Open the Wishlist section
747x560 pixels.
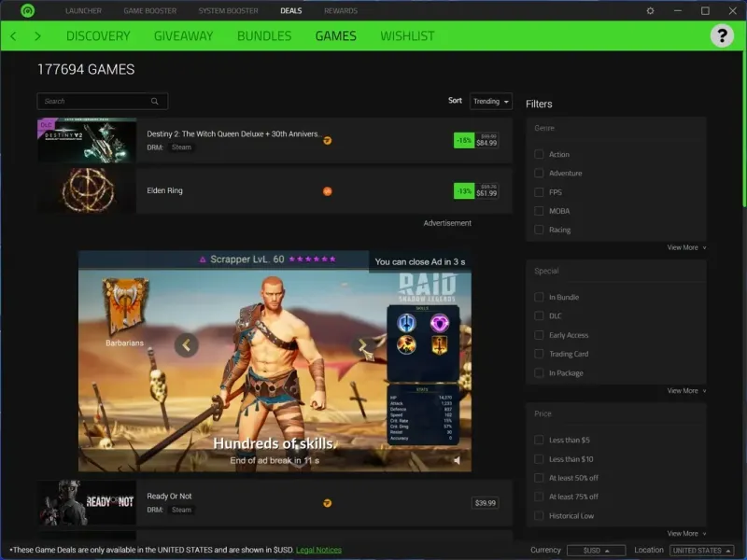click(x=407, y=35)
